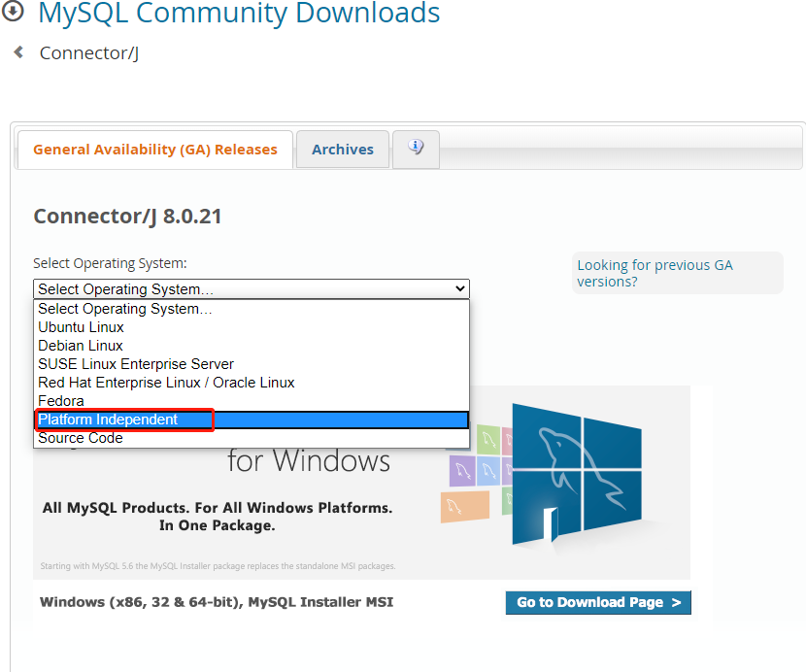Viewport: 806px width, 672px height.
Task: Select Ubuntu Linux from the list
Action: (252, 327)
